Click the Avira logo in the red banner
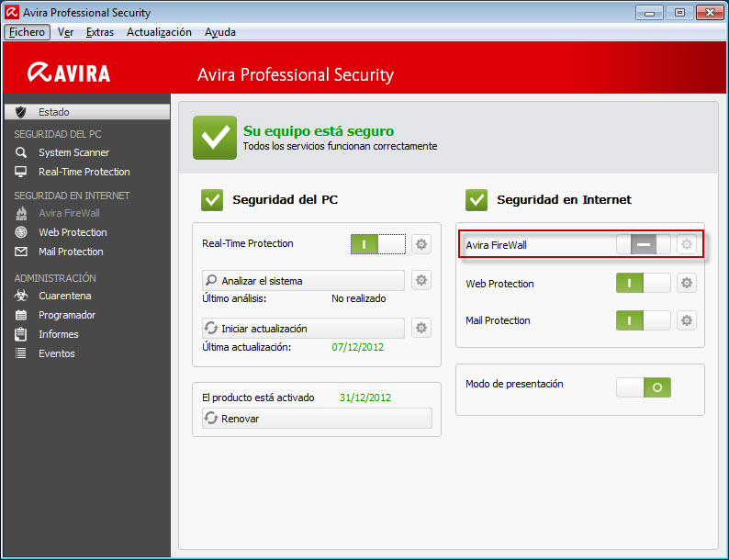 coord(69,73)
